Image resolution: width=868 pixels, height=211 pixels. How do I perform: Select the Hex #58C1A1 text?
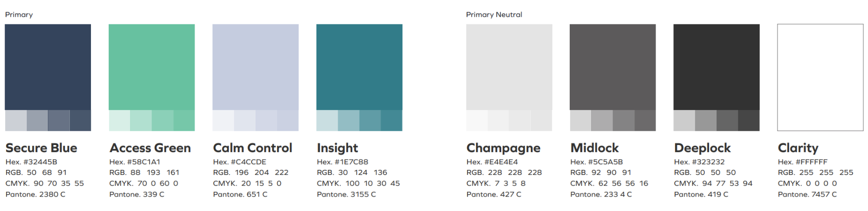click(x=135, y=162)
